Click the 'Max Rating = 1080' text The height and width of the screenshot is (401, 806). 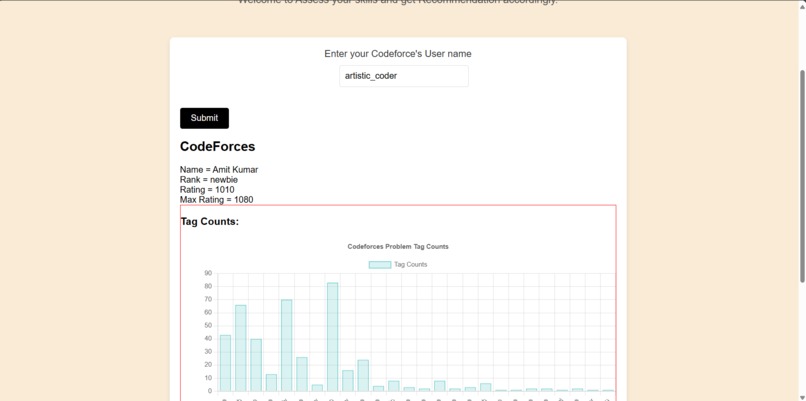click(x=216, y=199)
